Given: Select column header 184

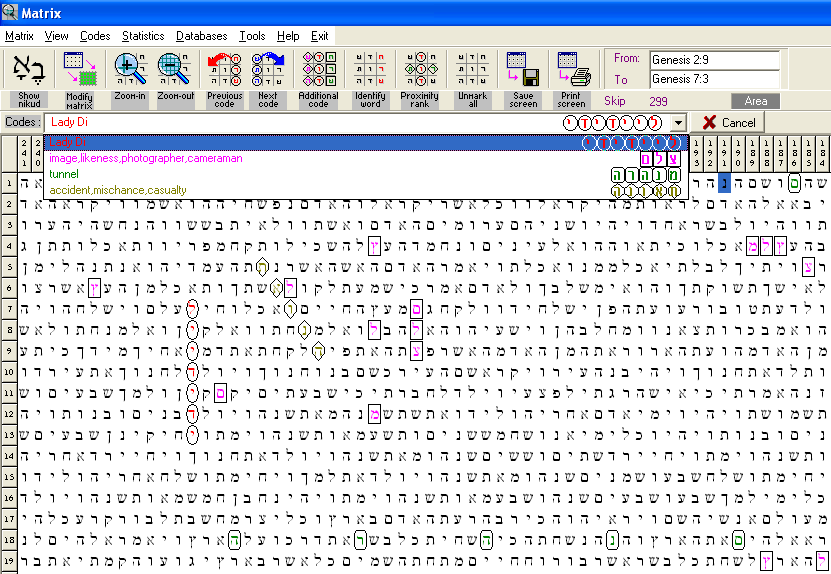Looking at the screenshot, I should (821, 153).
